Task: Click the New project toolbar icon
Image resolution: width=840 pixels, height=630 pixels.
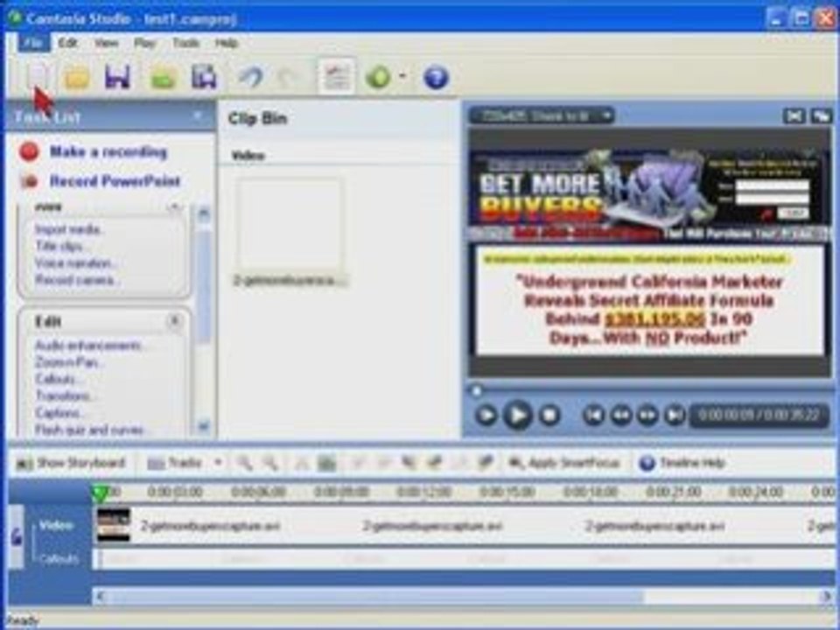Action: (38, 77)
